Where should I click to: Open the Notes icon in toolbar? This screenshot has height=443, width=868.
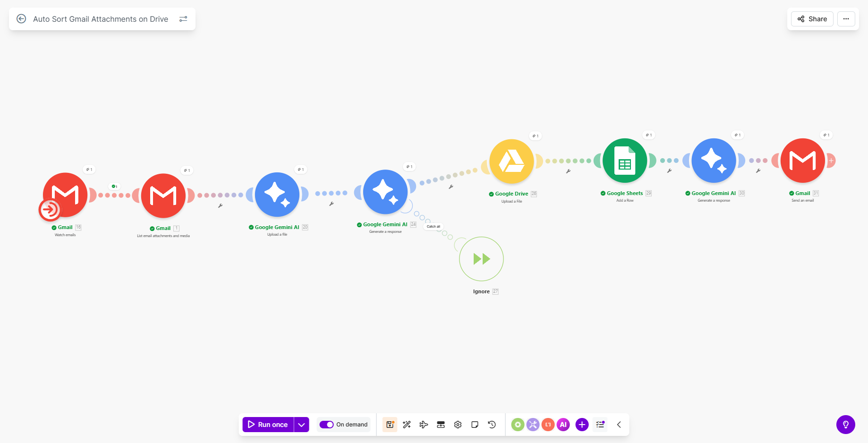(475, 425)
